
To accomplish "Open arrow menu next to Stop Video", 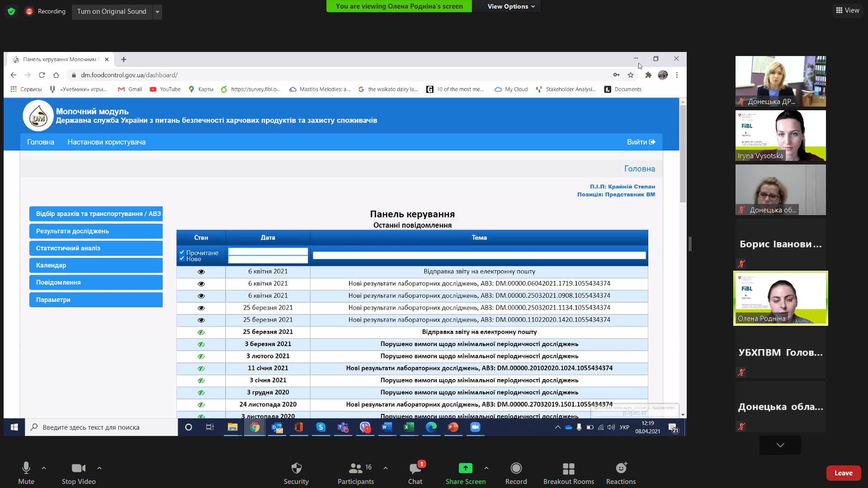I will click(x=99, y=468).
